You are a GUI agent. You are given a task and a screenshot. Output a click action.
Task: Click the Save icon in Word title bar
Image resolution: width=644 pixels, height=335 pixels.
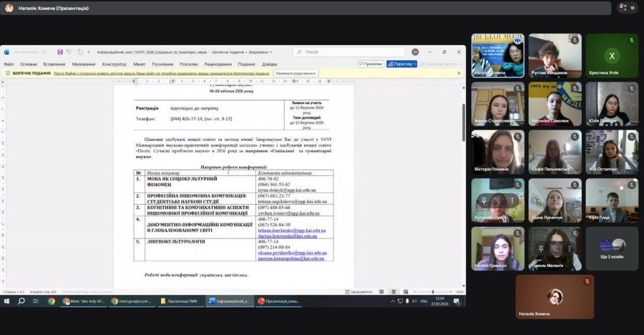(x=60, y=52)
